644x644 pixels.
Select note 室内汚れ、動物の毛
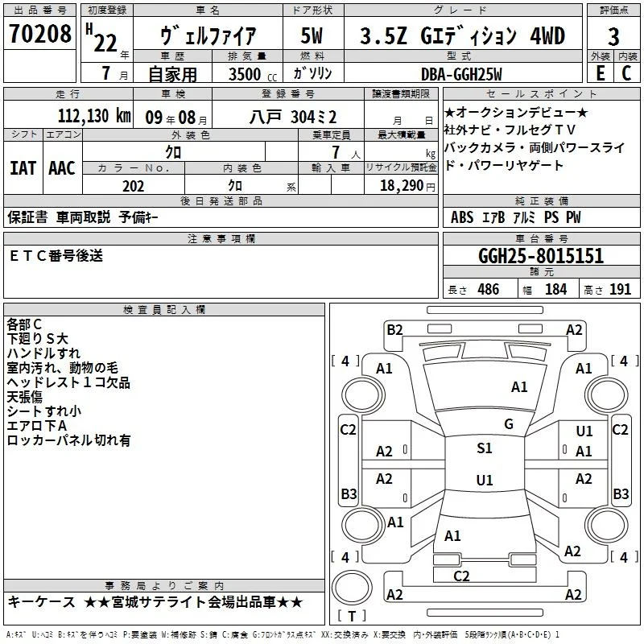pyautogui.click(x=63, y=368)
